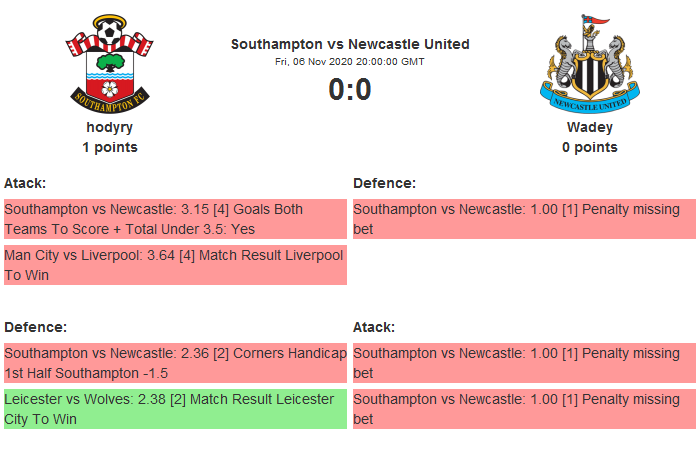Viewport: 700px width, 460px height.
Task: Select the Man City vs Liverpool bet
Action: tap(174, 265)
